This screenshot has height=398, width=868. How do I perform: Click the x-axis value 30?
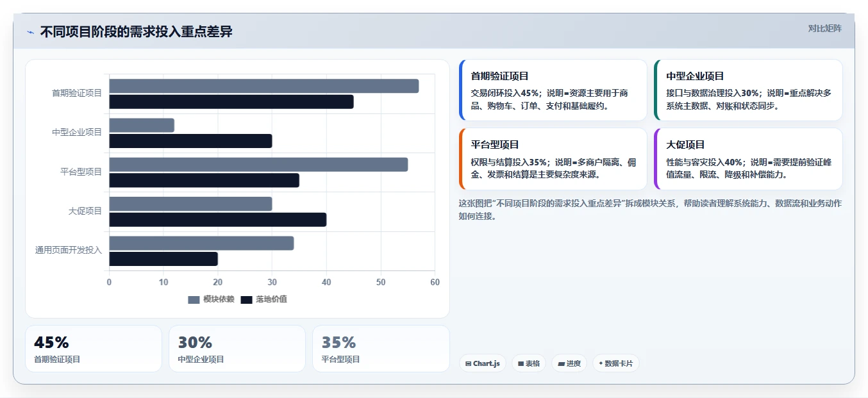(x=272, y=282)
